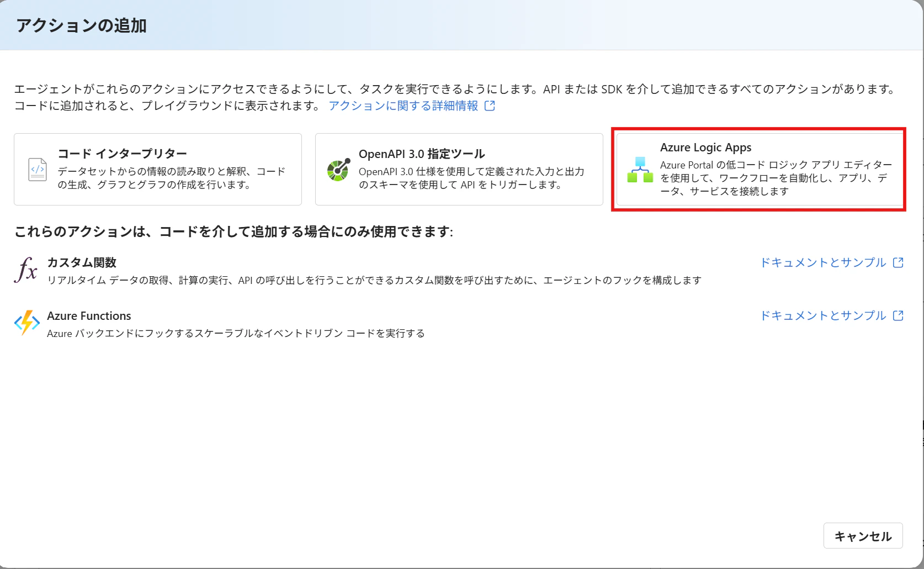Click the Azure Functions lightning bolt icon
The image size is (924, 569).
(26, 323)
